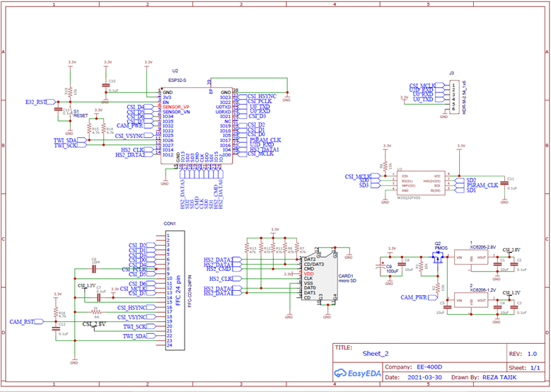
Task: Select pull-up resistor R15 4.7k
Action: (x=89, y=129)
